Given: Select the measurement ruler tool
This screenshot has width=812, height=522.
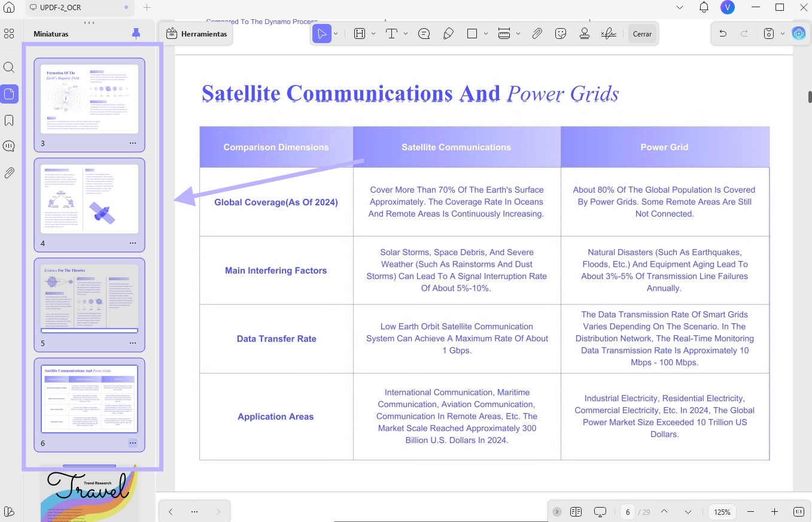Looking at the screenshot, I should click(504, 34).
